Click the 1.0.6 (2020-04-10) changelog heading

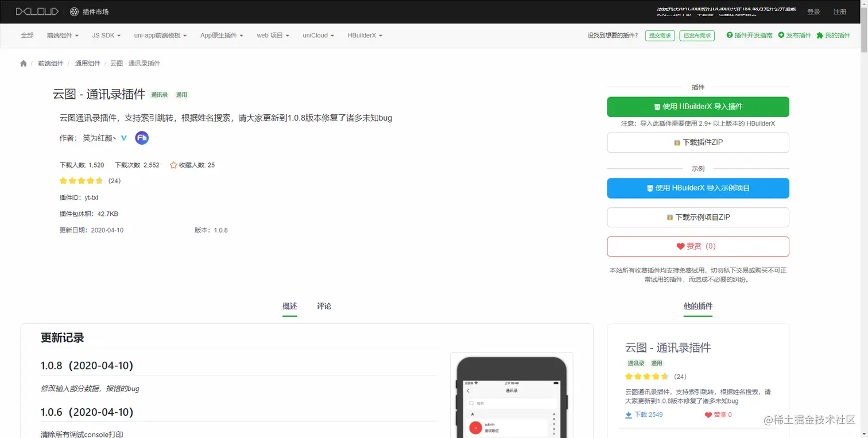tap(87, 412)
